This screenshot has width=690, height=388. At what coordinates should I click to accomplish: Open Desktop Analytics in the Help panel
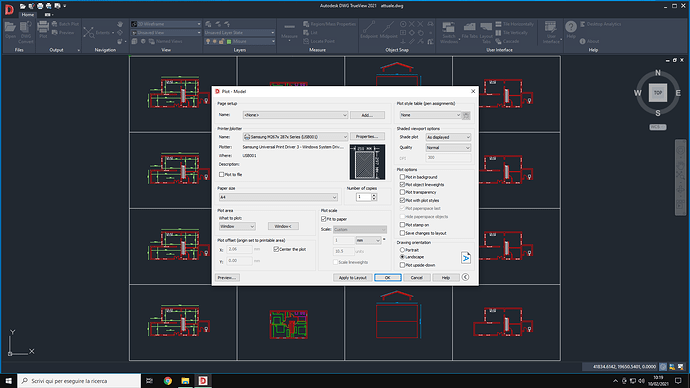601,24
